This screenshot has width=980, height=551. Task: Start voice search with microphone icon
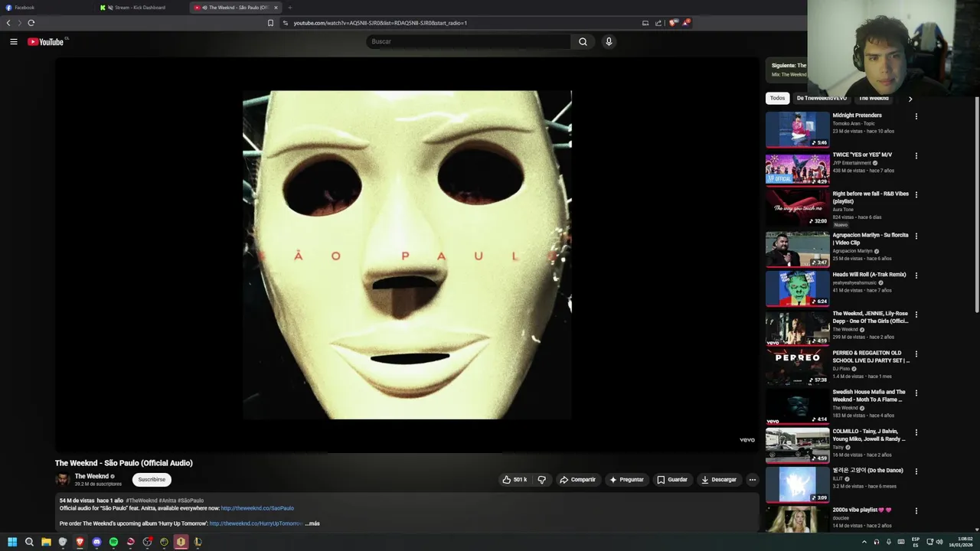tap(609, 42)
